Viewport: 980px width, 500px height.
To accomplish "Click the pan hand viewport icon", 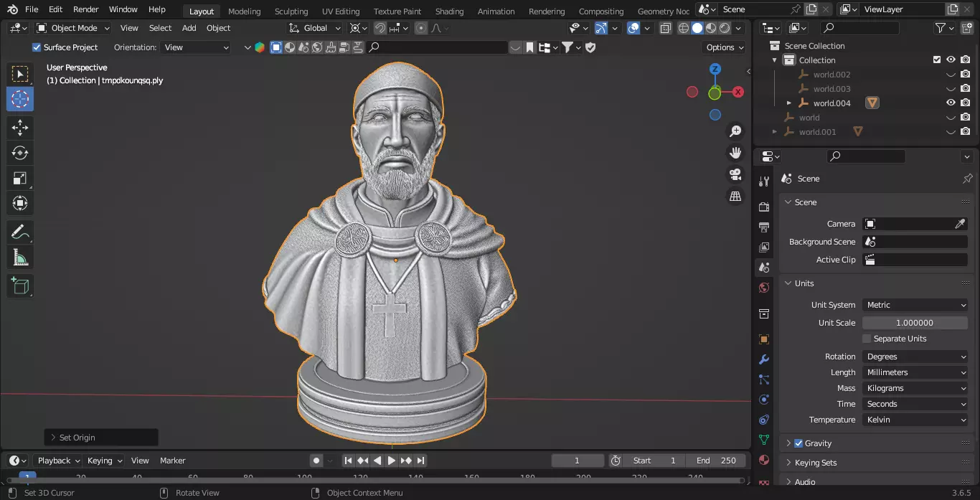I will coord(735,153).
